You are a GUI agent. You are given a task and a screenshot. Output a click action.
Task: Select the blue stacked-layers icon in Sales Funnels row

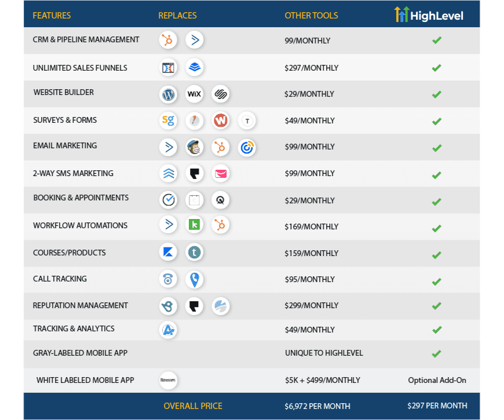point(195,67)
